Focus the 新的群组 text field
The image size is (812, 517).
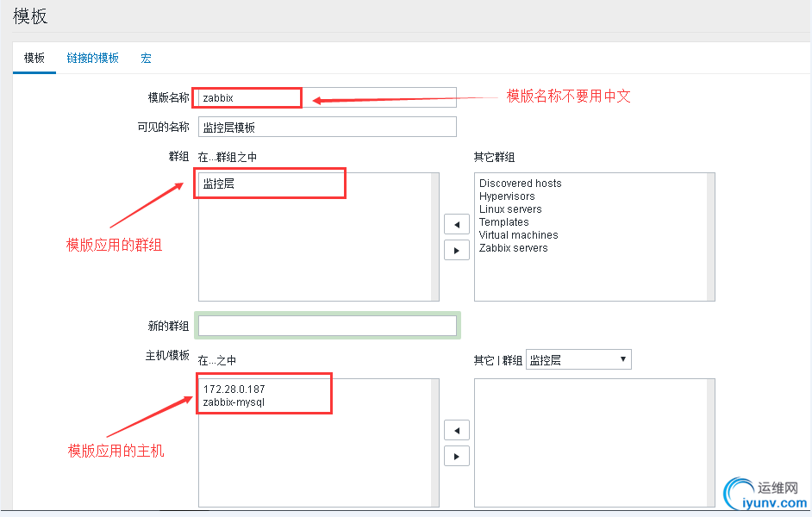(x=328, y=326)
